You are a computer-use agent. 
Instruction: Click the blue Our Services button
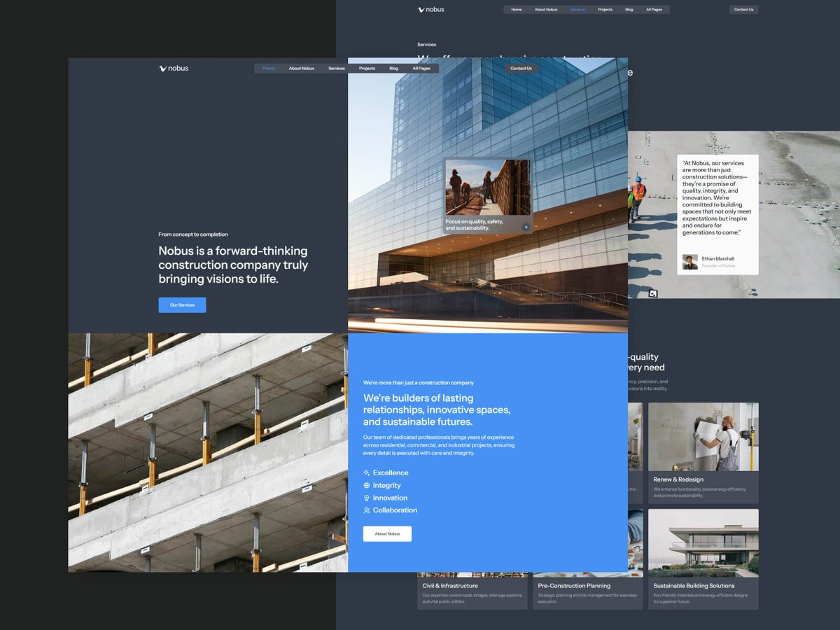point(182,305)
